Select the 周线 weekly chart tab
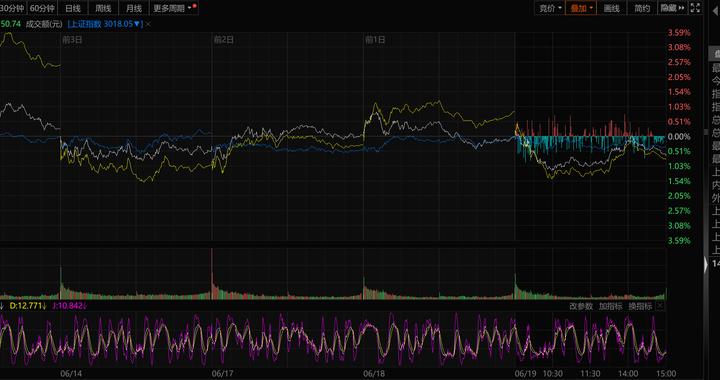This screenshot has width=720, height=380. coord(103,8)
